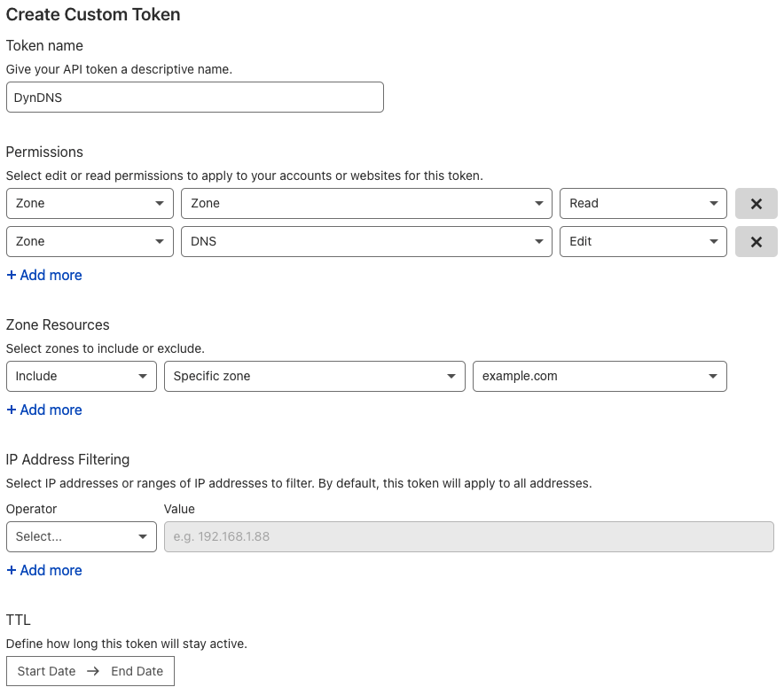Viewport: 784px width, 695px height.
Task: Open the Edit access level dropdown
Action: pyautogui.click(x=643, y=242)
